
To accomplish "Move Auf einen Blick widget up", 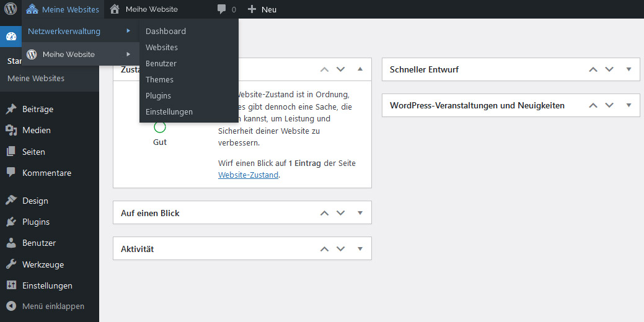I will tap(324, 213).
